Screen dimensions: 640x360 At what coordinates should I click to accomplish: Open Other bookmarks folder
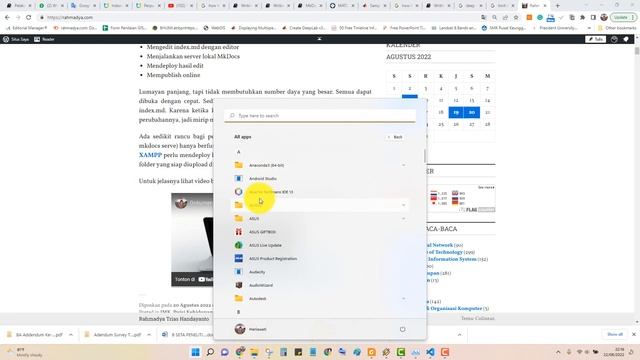[x=617, y=28]
